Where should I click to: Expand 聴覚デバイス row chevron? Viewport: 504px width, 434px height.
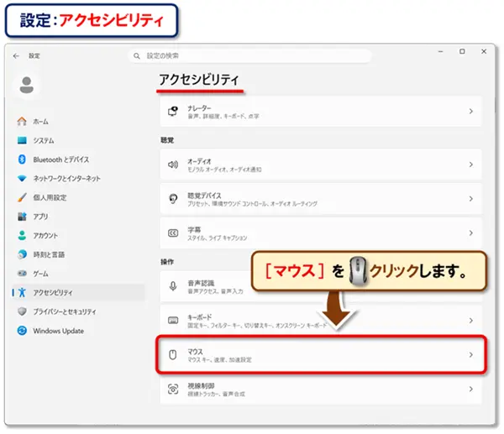click(471, 199)
